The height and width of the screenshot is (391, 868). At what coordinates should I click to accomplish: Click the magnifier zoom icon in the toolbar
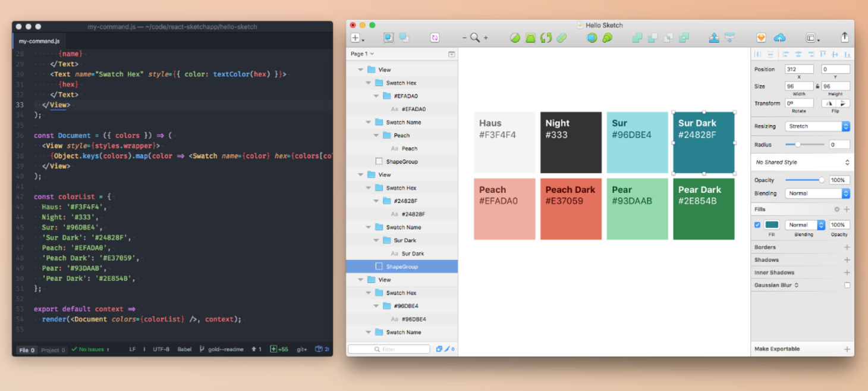pyautogui.click(x=475, y=37)
